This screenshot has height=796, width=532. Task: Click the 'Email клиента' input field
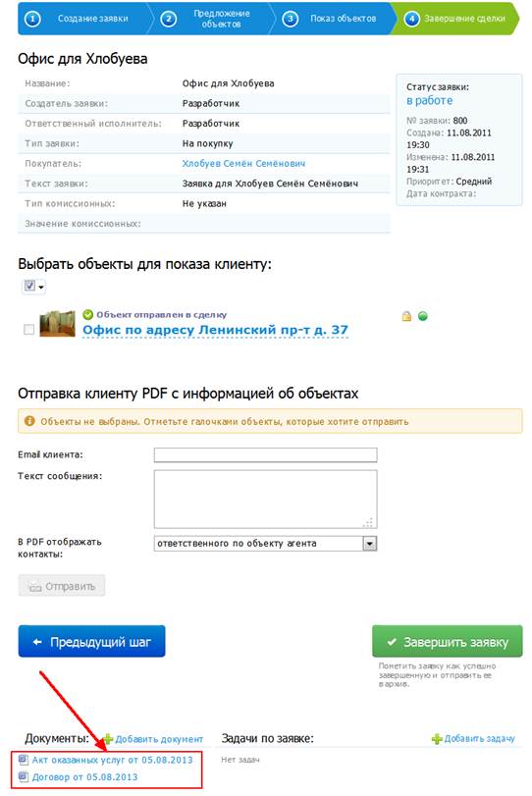pos(265,454)
